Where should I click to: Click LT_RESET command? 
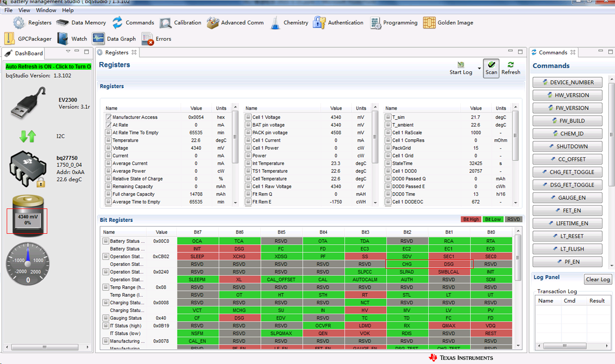click(567, 237)
